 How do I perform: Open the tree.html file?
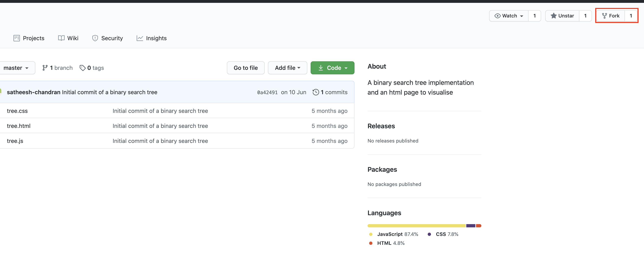[x=18, y=126]
